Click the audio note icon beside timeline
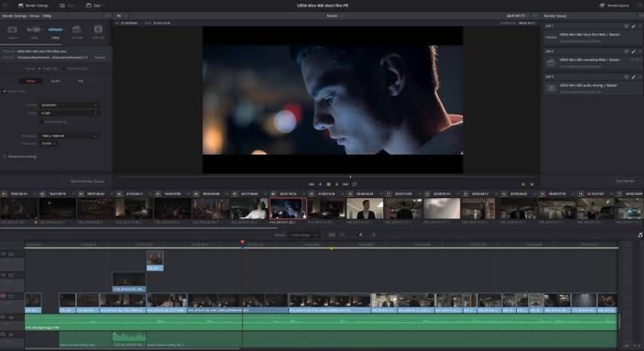Screen dimensions: 644x351 (x=640, y=235)
